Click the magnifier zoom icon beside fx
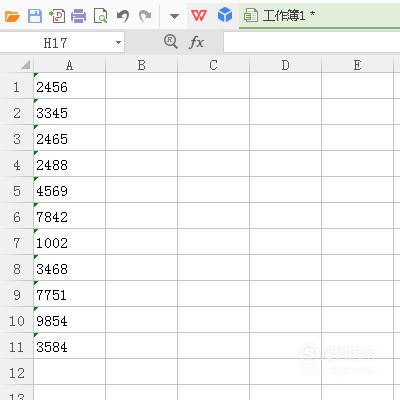 pos(171,42)
